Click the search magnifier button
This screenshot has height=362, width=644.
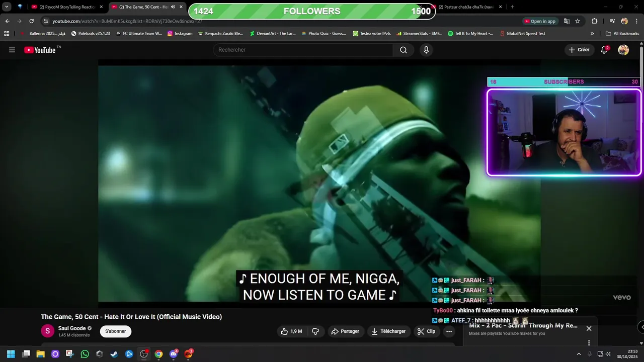point(404,50)
